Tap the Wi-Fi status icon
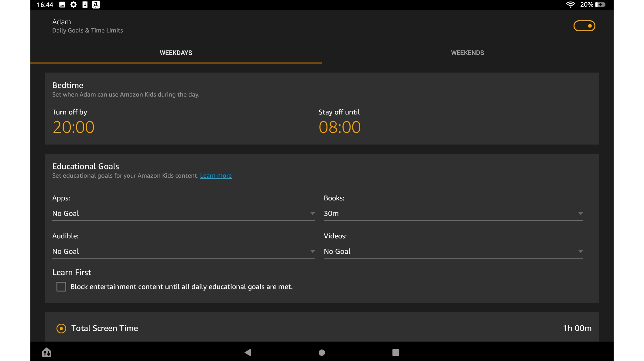 [x=570, y=5]
